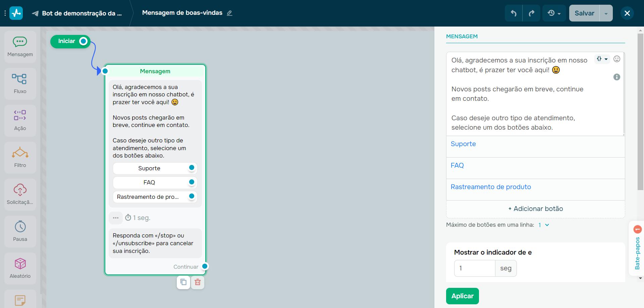Edit the Suporte button in panel
This screenshot has height=308, width=644.
[535, 147]
